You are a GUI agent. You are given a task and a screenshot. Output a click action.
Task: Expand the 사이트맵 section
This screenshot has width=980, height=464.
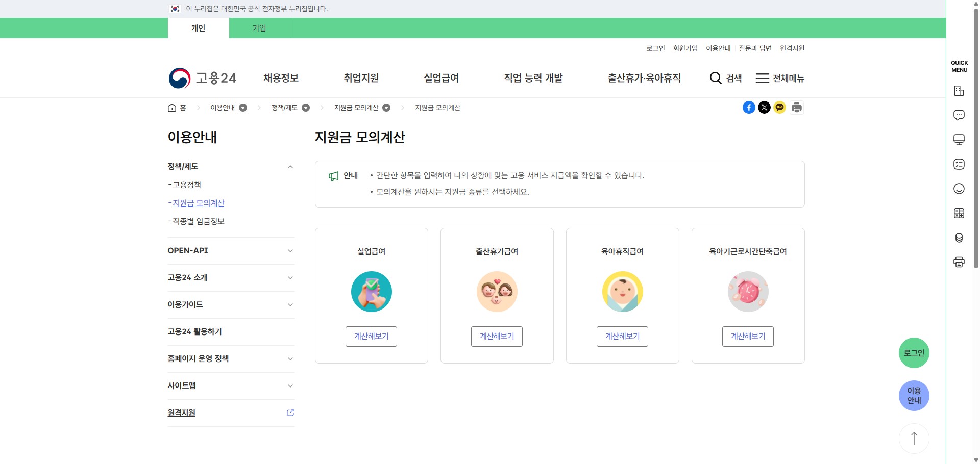(290, 385)
